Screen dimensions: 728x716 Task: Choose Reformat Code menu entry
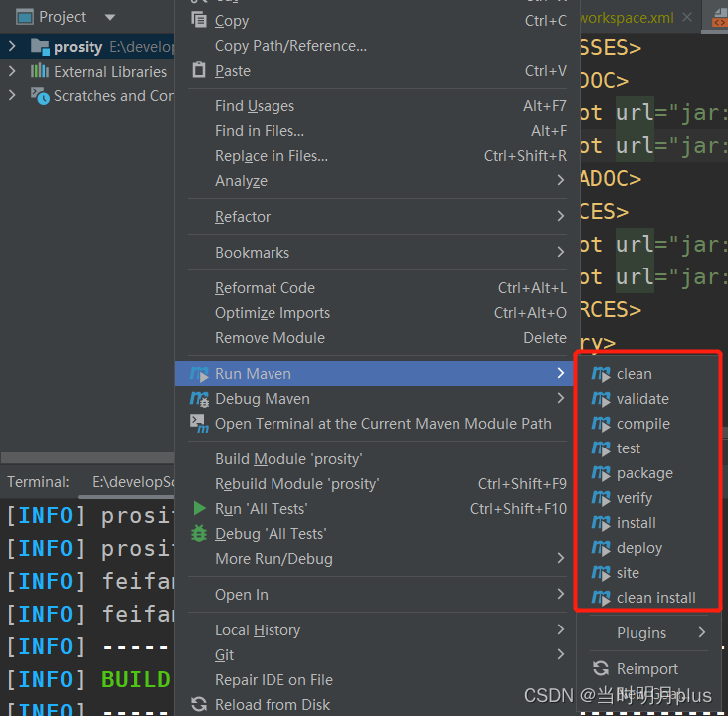tap(265, 288)
